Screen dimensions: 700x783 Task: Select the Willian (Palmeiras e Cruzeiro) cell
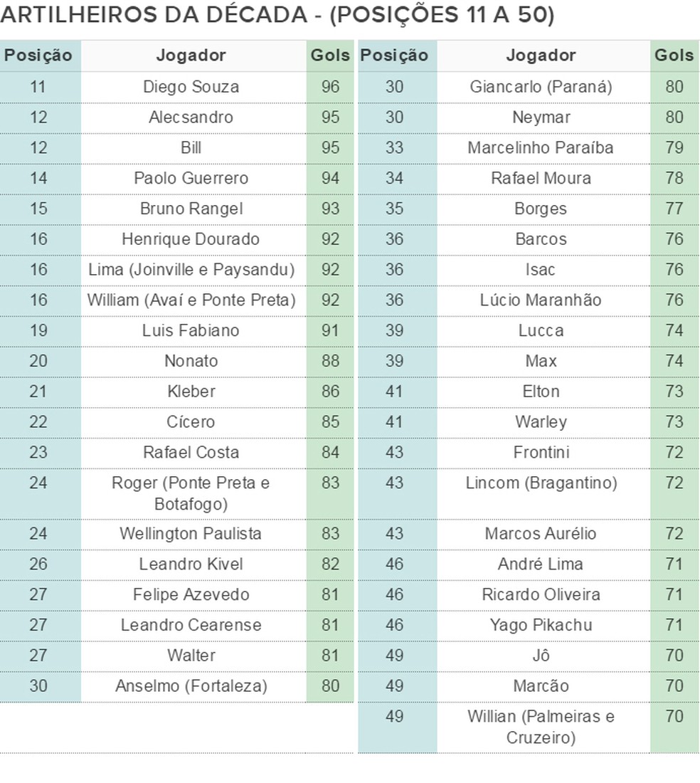click(x=541, y=727)
